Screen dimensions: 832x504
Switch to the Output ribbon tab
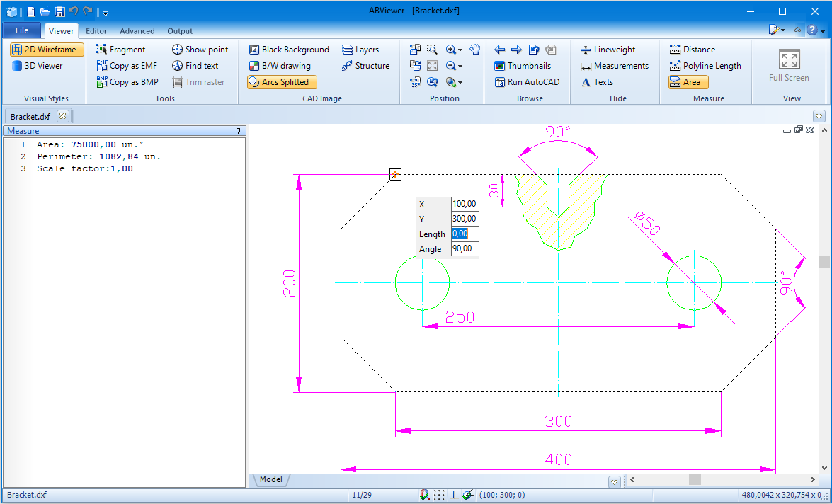click(x=180, y=30)
